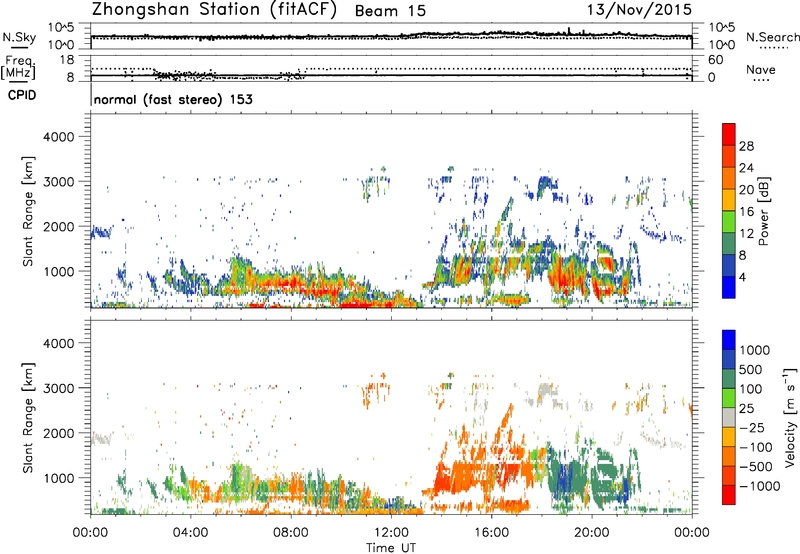Click the "20:00" time tick label
This screenshot has height=554, width=800.
click(x=591, y=533)
